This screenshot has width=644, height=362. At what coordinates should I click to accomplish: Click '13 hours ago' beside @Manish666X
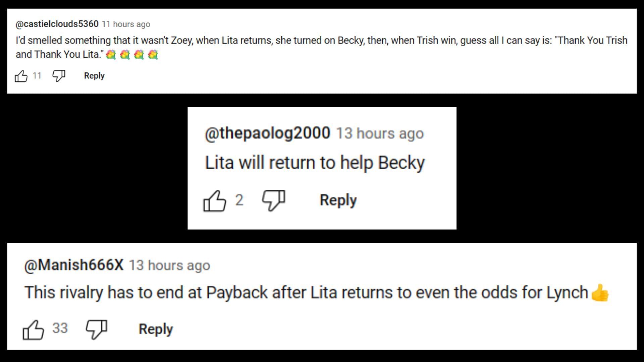(169, 265)
